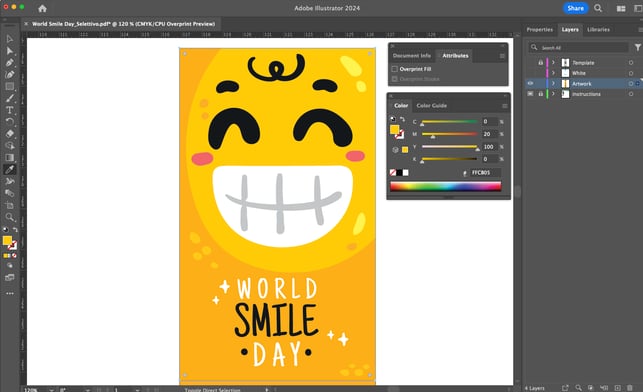The height and width of the screenshot is (392, 643).
Task: Click the white swatch in Color panel
Action: [406, 173]
